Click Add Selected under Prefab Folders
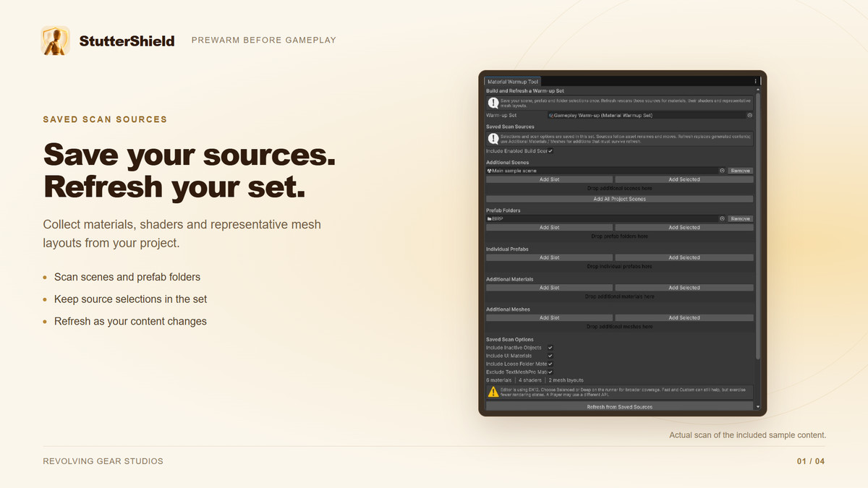The image size is (868, 488). pyautogui.click(x=684, y=227)
